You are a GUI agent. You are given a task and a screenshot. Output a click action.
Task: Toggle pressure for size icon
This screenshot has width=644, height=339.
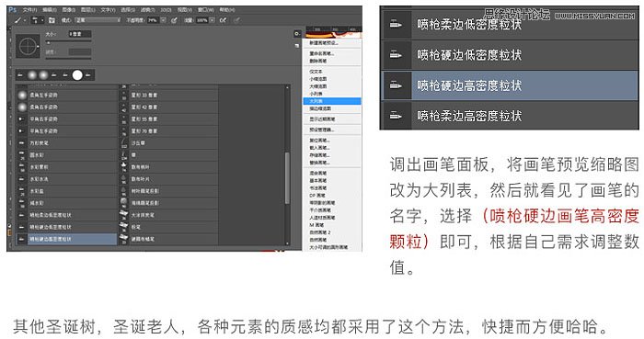click(x=237, y=20)
